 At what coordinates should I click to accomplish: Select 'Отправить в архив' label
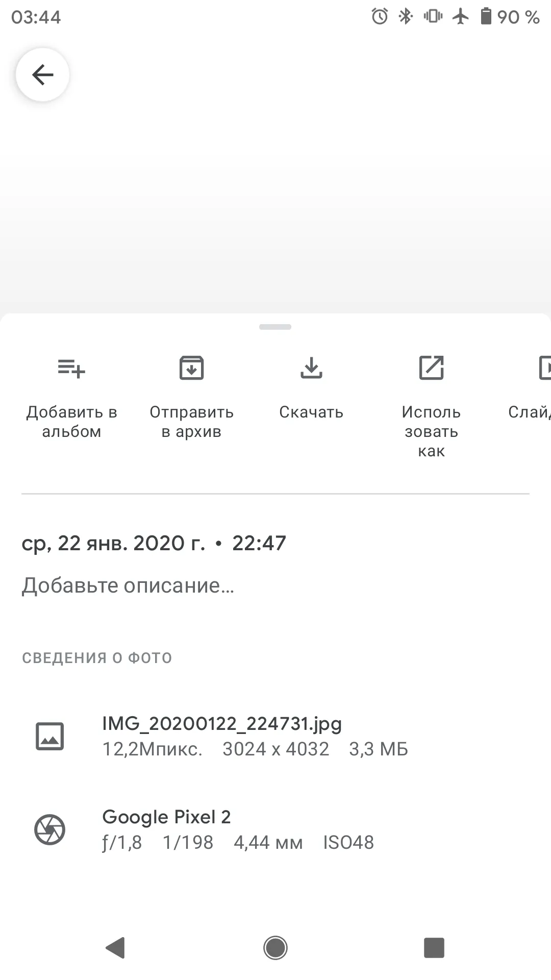(x=191, y=422)
